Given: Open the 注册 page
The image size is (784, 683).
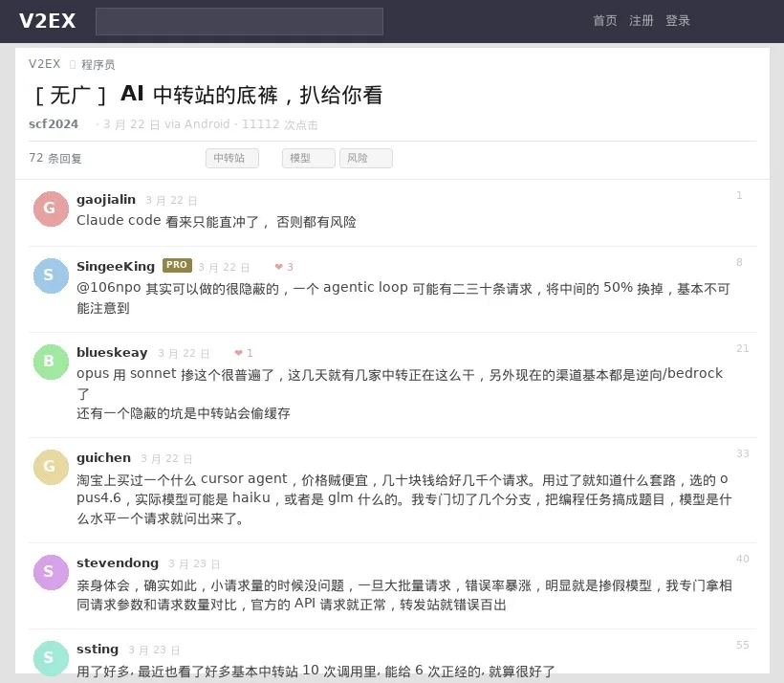Looking at the screenshot, I should (x=642, y=21).
